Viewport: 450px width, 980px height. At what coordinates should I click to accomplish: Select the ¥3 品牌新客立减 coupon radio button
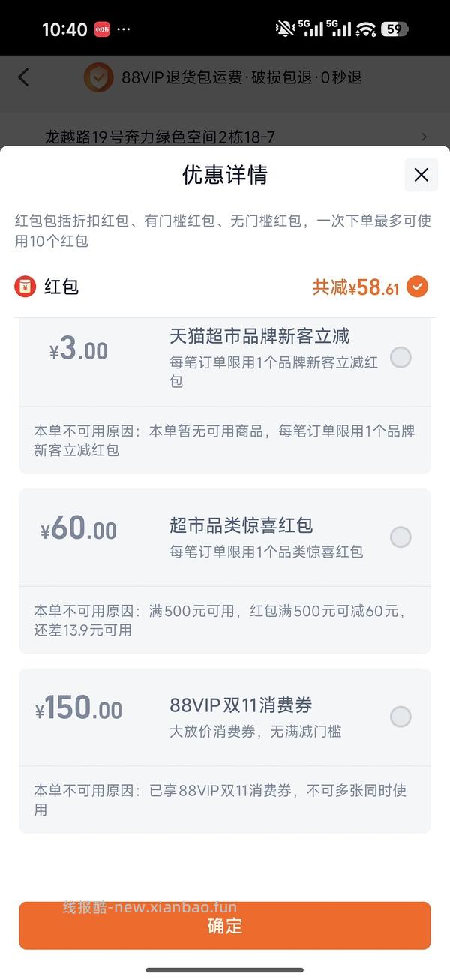point(401,359)
